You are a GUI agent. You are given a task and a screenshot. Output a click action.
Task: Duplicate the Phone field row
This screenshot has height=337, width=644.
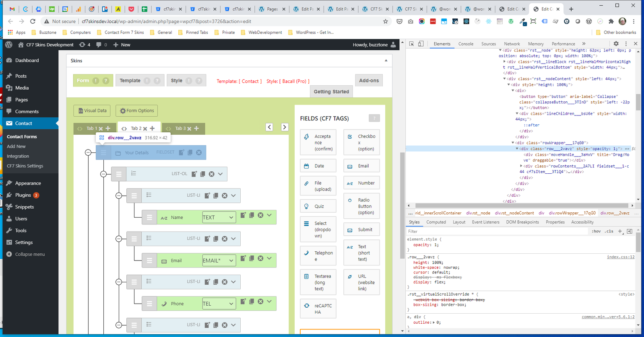click(252, 301)
